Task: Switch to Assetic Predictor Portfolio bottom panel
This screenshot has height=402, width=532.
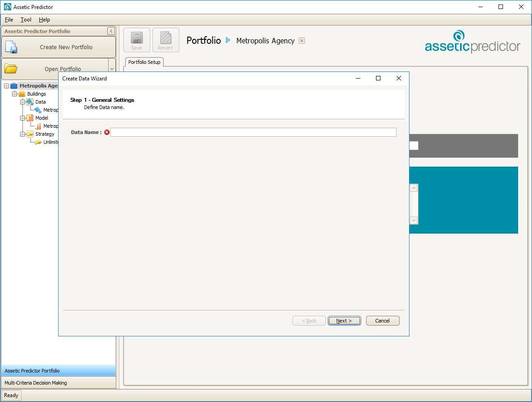Action: (59, 371)
